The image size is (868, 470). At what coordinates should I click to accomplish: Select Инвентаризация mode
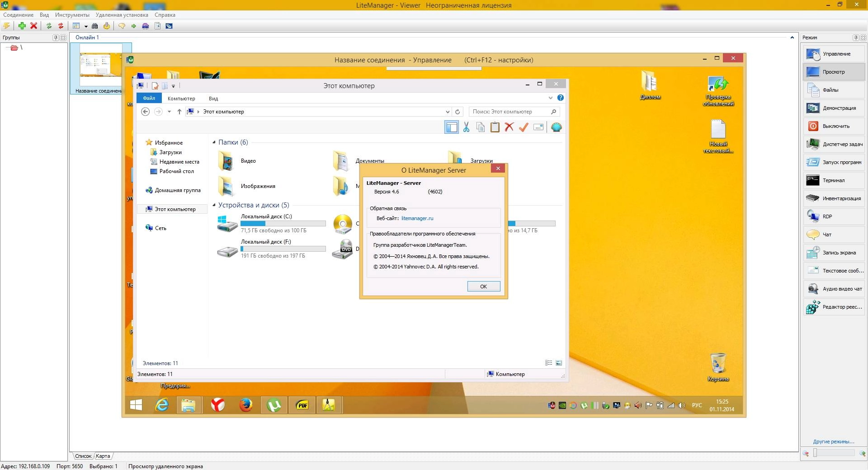[x=834, y=198]
